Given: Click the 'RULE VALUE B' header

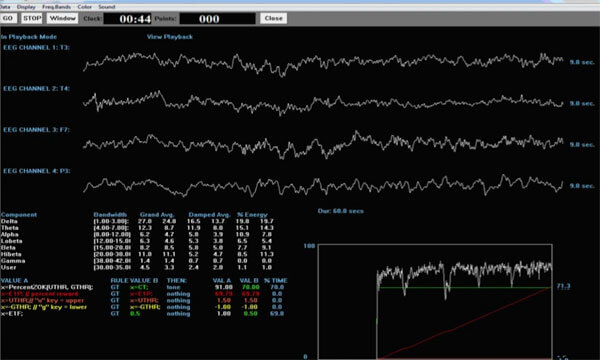Looking at the screenshot, I should point(134,280).
